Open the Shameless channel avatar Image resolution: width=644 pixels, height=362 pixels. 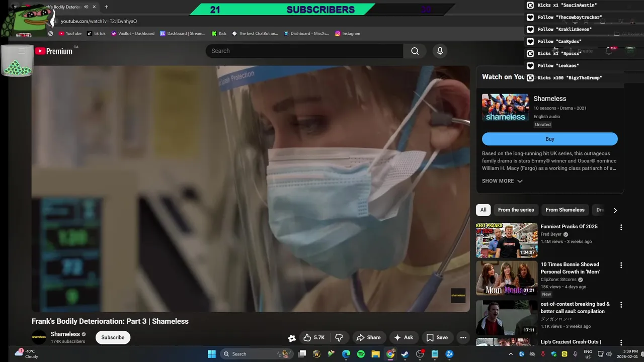pos(39,337)
